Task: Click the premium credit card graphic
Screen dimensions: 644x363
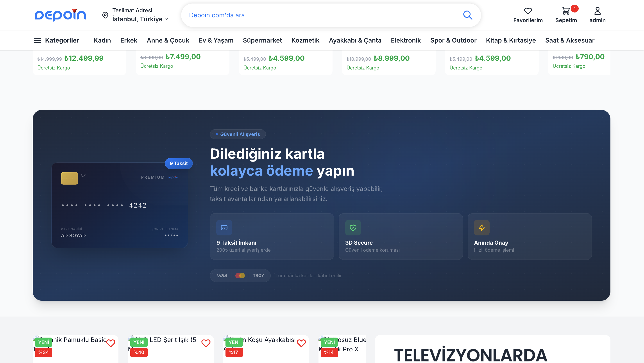Action: click(120, 205)
